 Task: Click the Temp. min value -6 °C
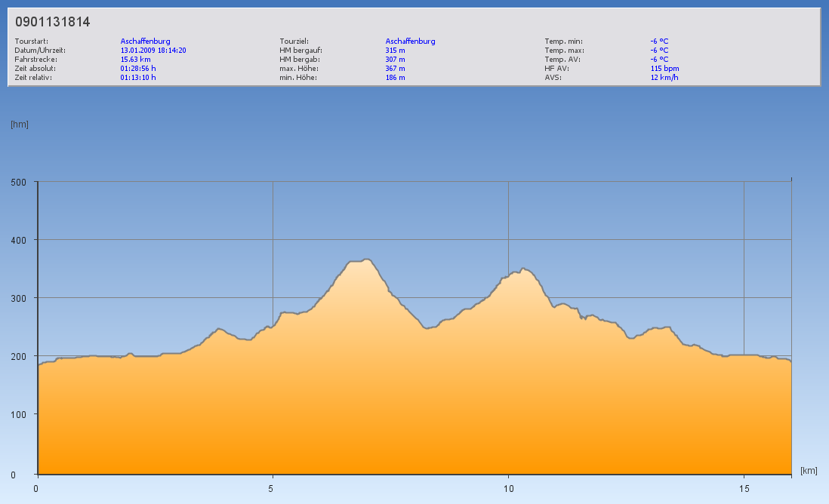[x=659, y=41]
